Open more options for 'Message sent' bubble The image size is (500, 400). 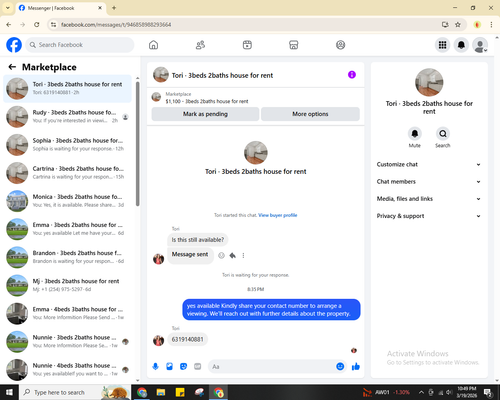tap(243, 255)
